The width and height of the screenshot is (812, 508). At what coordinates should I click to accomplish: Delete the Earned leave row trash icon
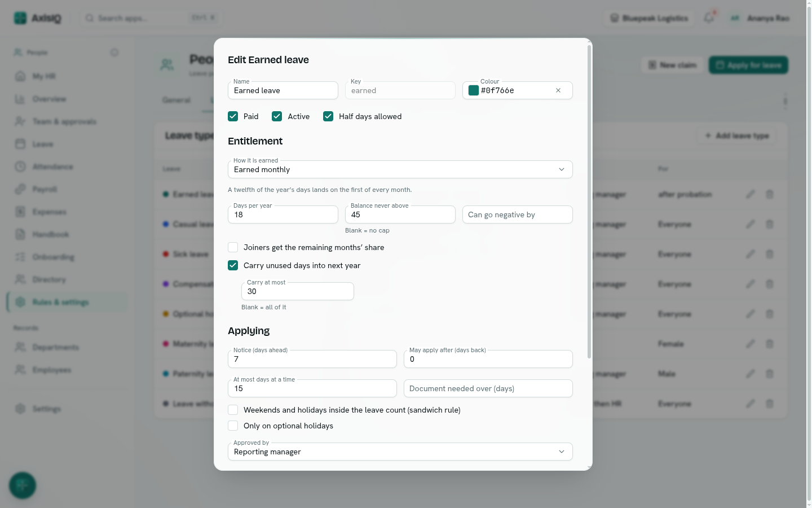click(770, 194)
